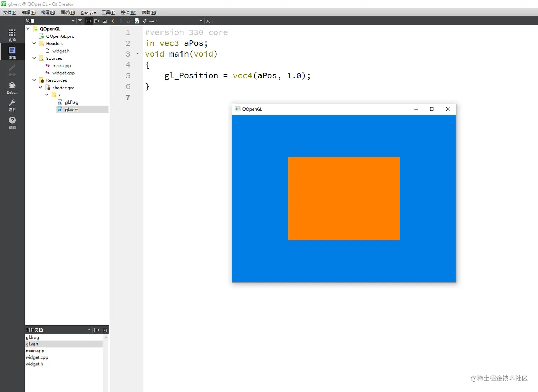Screen dimensions: 538x392
Task: Click the split icon in the Open Documents header
Action: 96,330
